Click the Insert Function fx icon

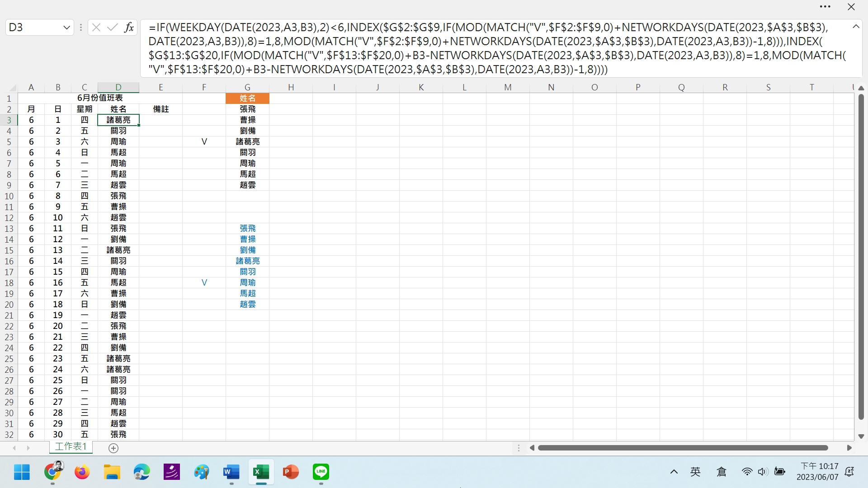129,28
